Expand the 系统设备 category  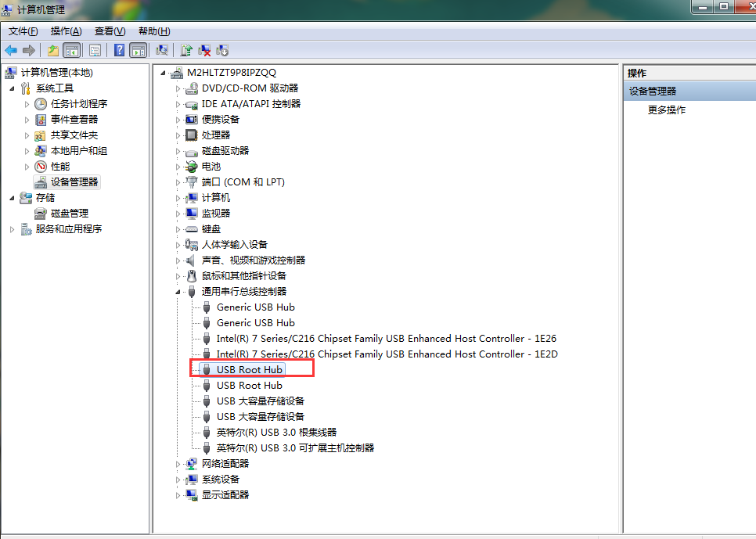178,480
